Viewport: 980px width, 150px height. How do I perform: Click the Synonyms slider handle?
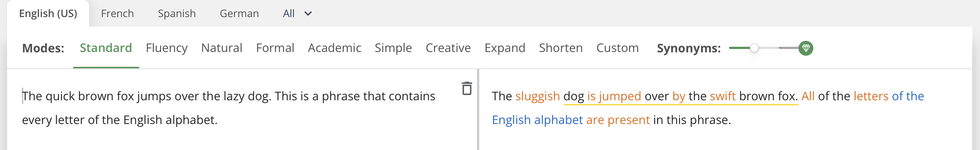coord(754,48)
